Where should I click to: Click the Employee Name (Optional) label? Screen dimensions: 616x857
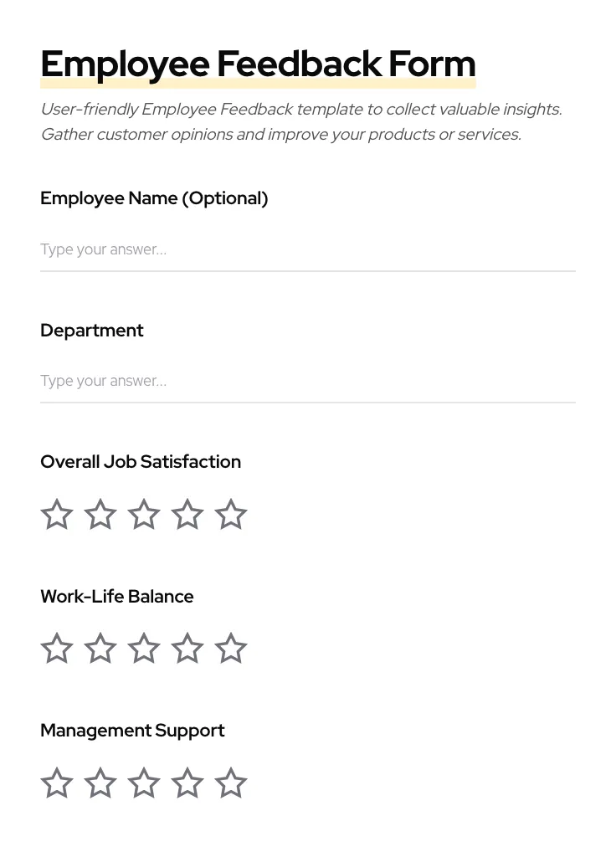coord(154,198)
